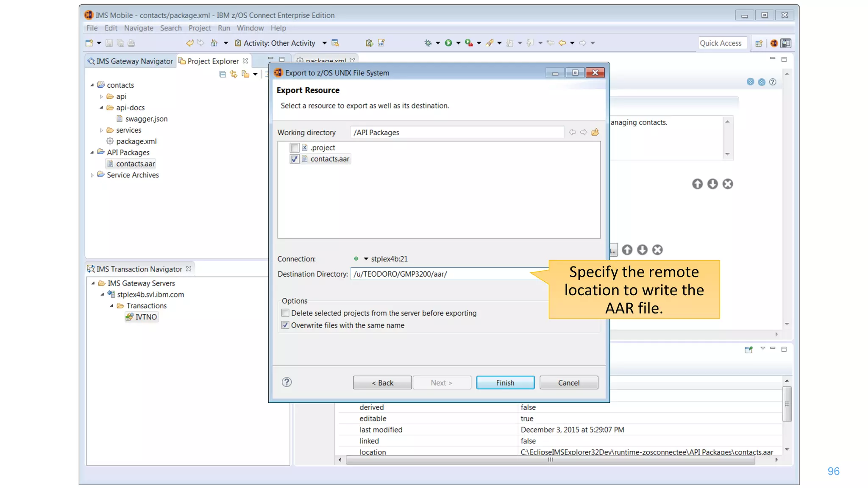Screen dimensions: 868x488
Task: Click the Open Perspective icon
Action: pyautogui.click(x=759, y=43)
